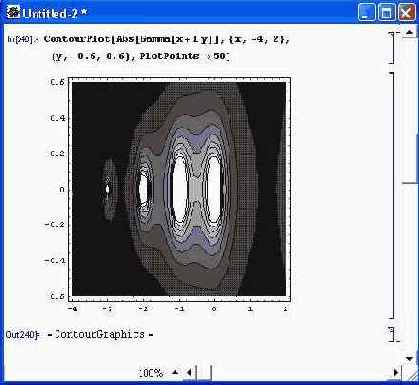Image resolution: width=419 pixels, height=385 pixels.
Task: Click the Mathematica notebook icon in title bar
Action: (14, 13)
